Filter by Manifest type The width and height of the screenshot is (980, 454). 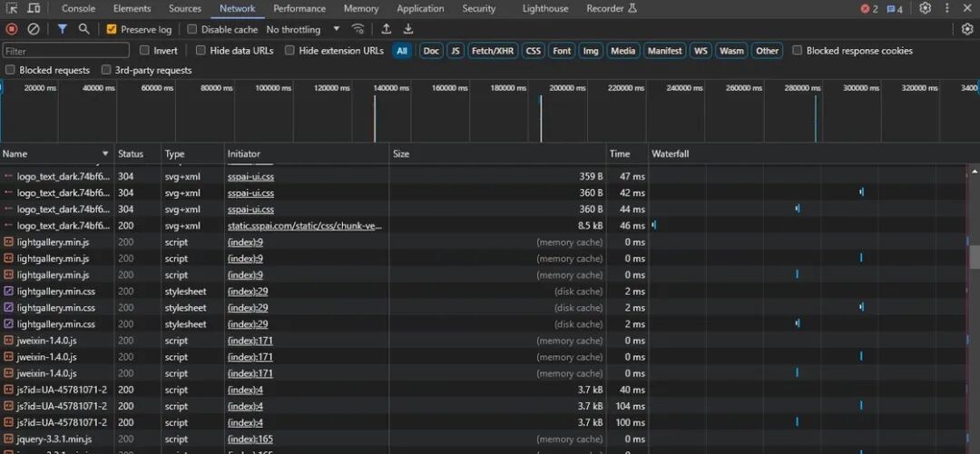coord(665,51)
